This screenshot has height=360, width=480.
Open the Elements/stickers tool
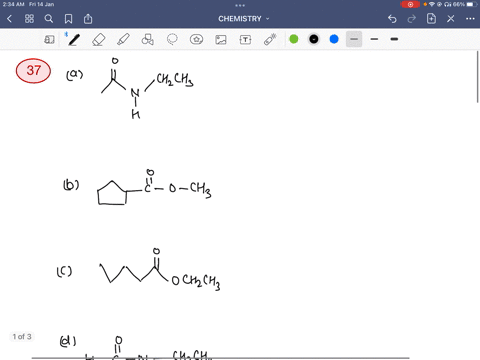click(196, 40)
